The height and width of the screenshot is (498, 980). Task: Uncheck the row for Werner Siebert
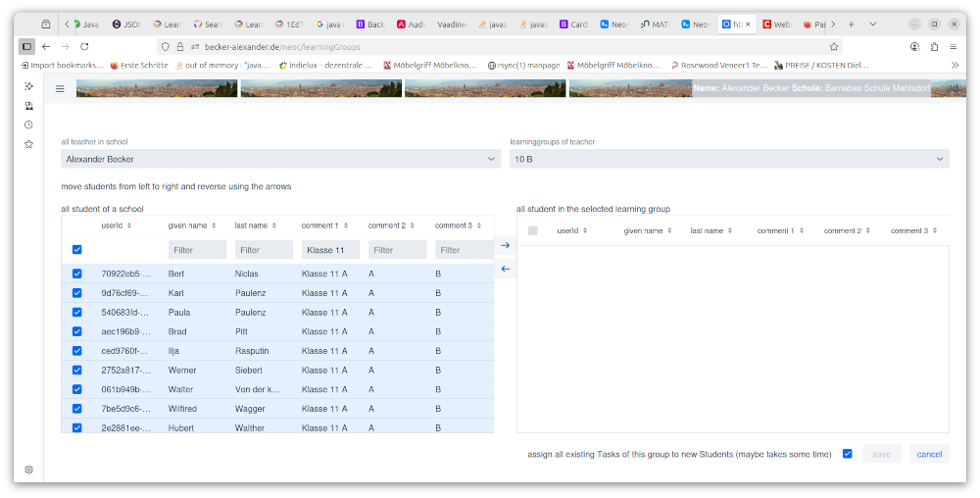(76, 370)
